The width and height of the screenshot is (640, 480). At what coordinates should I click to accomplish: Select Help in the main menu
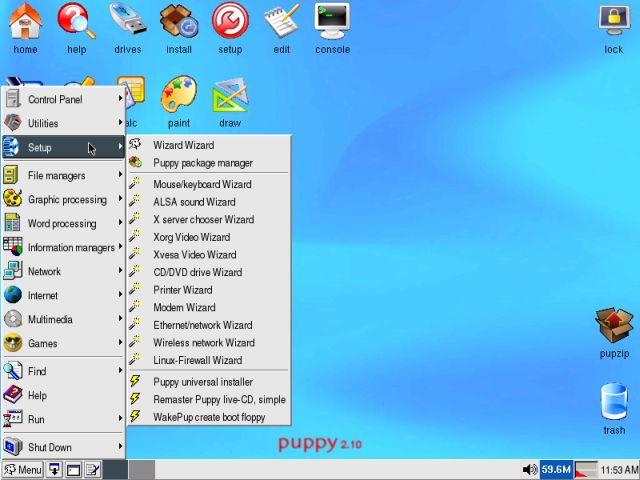click(63, 395)
